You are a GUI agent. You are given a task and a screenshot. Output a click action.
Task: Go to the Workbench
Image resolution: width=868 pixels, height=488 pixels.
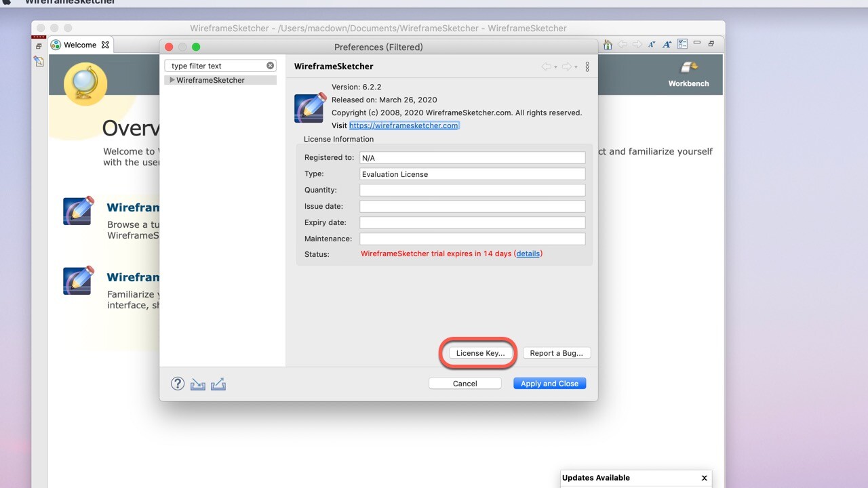(x=688, y=75)
